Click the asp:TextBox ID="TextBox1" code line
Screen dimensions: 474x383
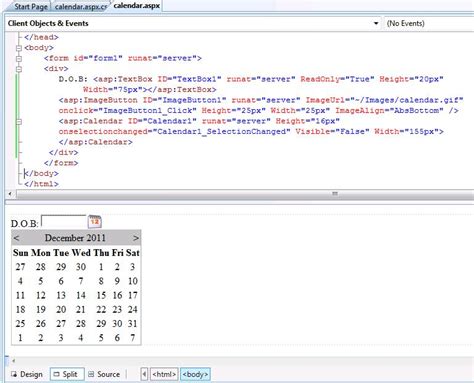pos(251,79)
